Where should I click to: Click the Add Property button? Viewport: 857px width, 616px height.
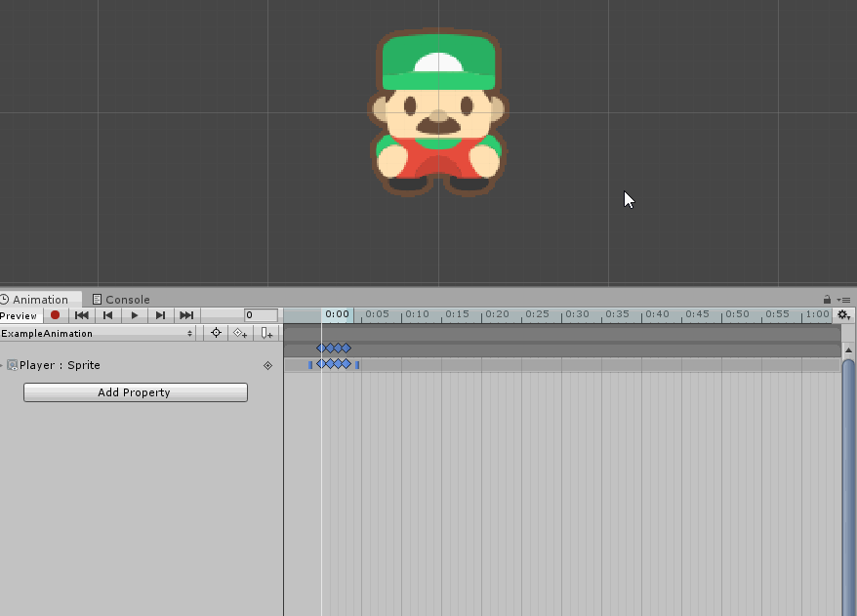[x=135, y=392]
